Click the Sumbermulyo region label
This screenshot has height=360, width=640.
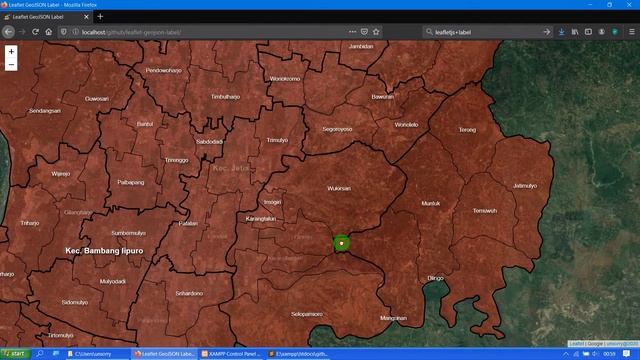point(129,233)
